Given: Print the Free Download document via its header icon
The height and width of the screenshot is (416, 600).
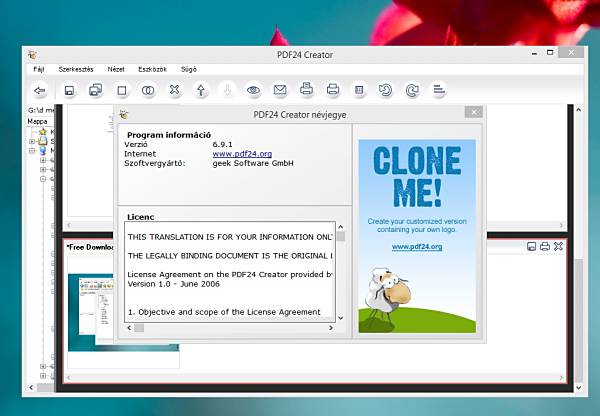Looking at the screenshot, I should [x=545, y=246].
